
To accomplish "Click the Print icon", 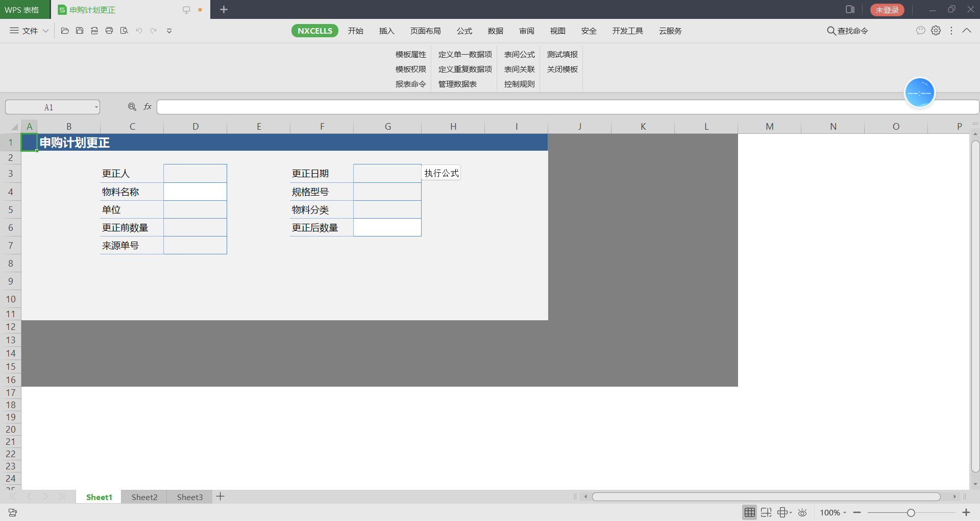I will [109, 31].
